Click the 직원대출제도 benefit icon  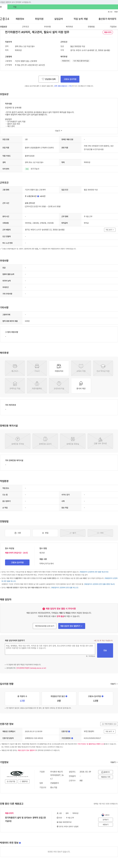pos(37,386)
